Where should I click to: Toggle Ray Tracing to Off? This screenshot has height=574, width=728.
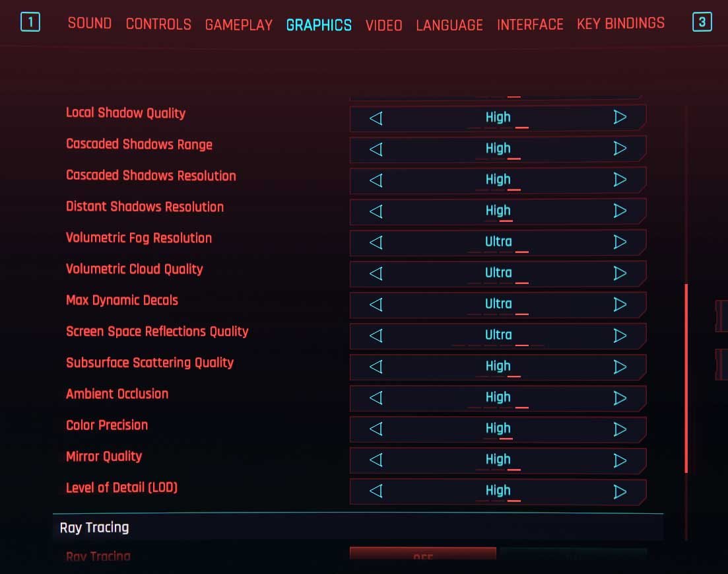coord(422,555)
